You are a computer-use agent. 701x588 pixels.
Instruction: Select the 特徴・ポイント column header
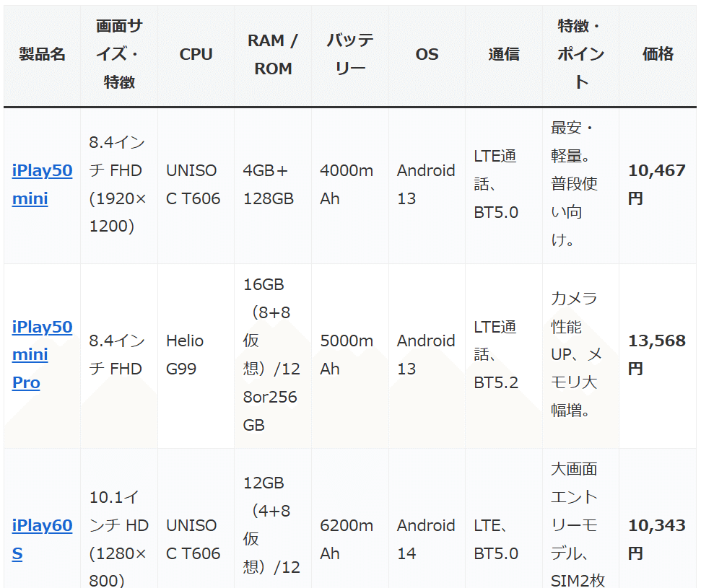point(580,55)
